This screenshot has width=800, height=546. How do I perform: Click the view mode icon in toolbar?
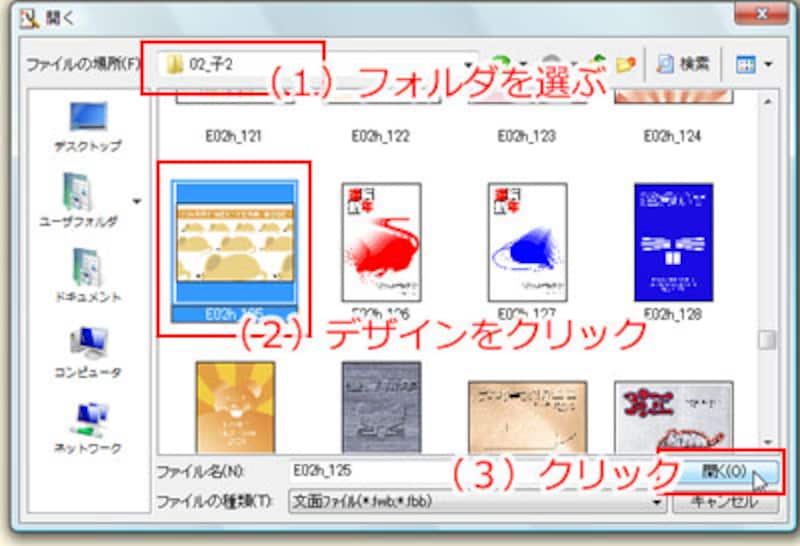tap(745, 63)
